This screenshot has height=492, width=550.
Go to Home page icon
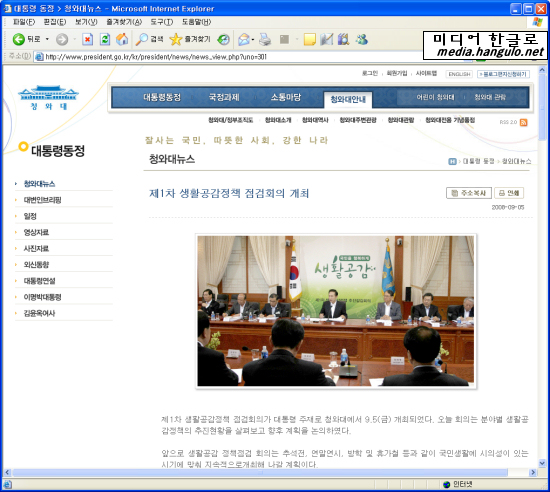tap(122, 39)
